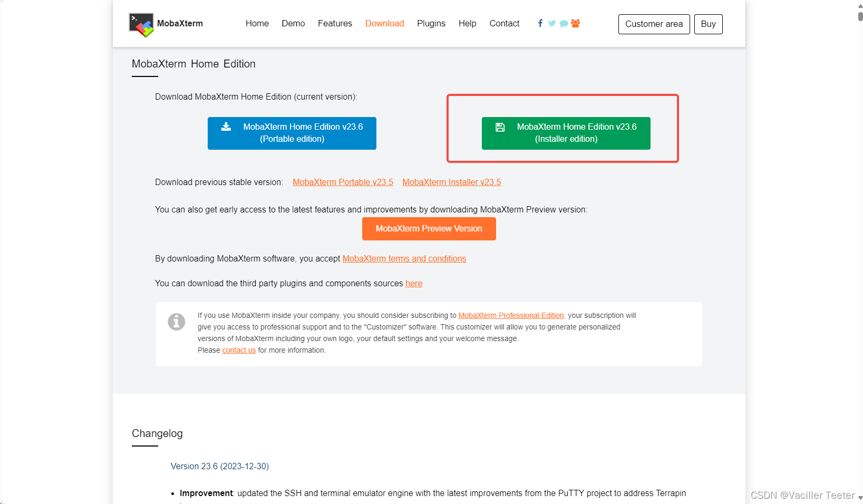Click the MobaXterm brand name text
863x504 pixels.
point(180,23)
